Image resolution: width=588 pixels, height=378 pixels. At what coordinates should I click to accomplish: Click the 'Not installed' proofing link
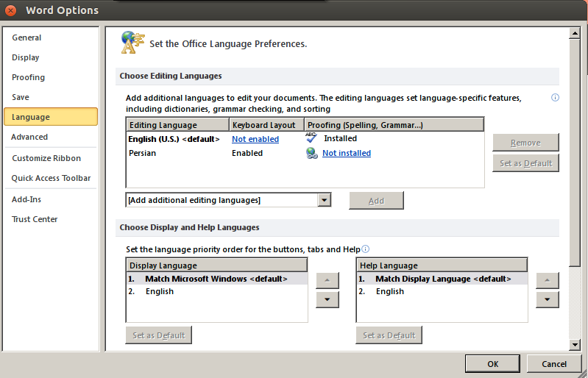pos(347,153)
